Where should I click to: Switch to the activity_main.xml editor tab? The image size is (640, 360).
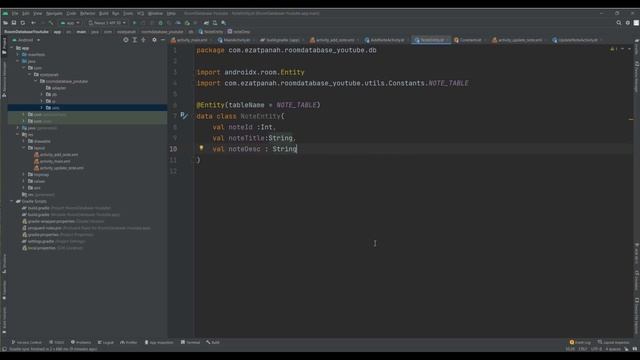click(190, 40)
